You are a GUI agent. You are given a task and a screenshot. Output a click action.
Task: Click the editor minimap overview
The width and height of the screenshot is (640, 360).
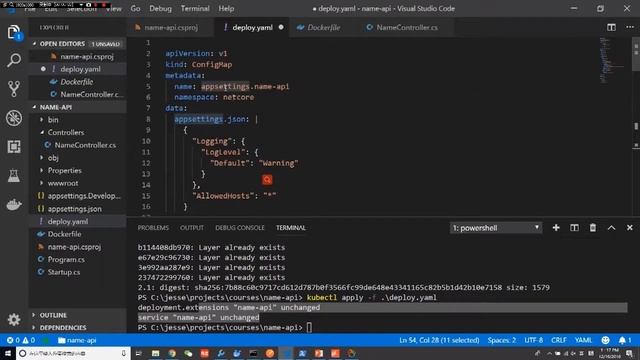pyautogui.click(x=611, y=60)
